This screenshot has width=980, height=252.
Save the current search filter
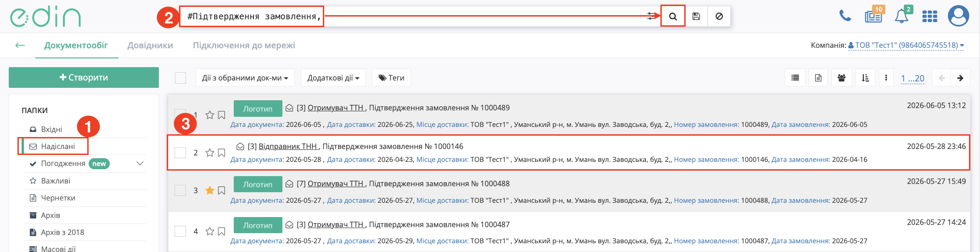[x=696, y=16]
